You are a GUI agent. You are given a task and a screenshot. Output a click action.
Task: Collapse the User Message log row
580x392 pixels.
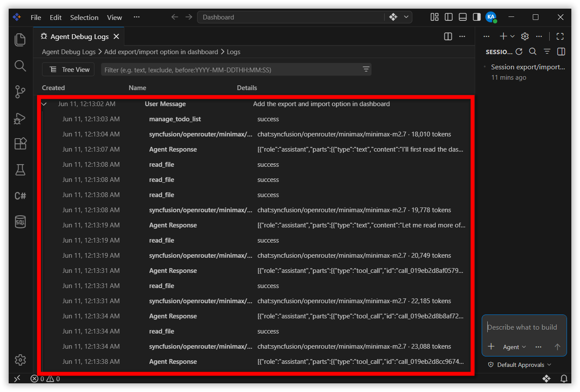click(x=44, y=104)
